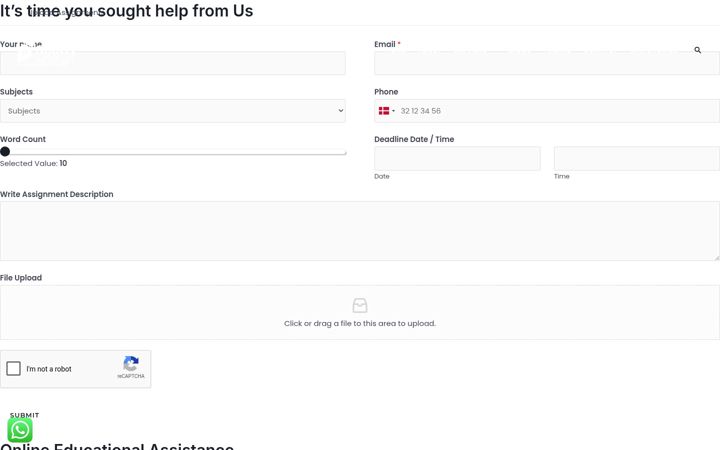Click the Assignment Description text area
Screen dimensions: 720x450
pyautogui.click(x=360, y=231)
